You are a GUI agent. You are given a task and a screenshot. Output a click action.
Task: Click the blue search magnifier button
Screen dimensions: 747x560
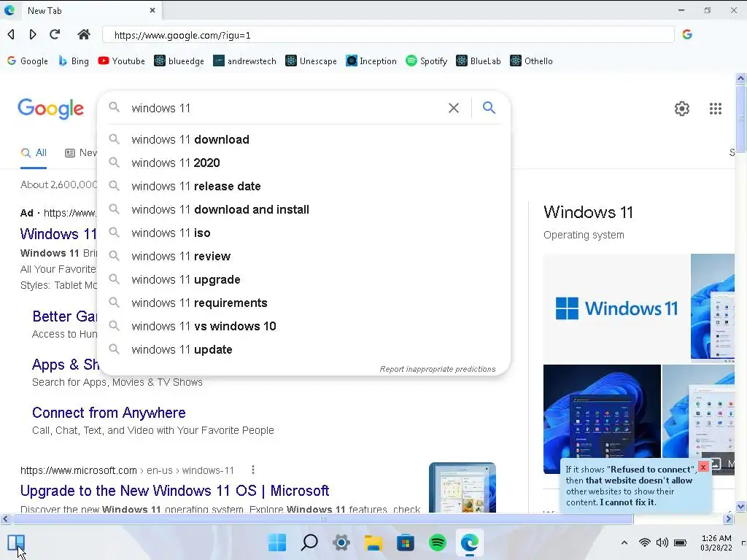489,108
